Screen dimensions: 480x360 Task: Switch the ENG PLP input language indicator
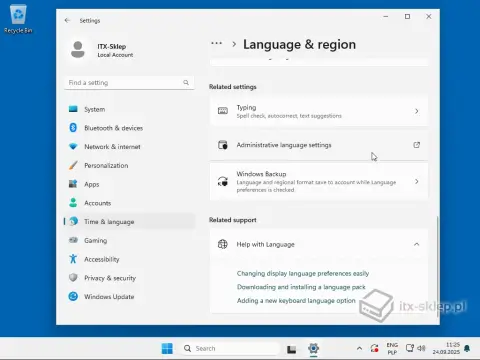click(x=392, y=348)
